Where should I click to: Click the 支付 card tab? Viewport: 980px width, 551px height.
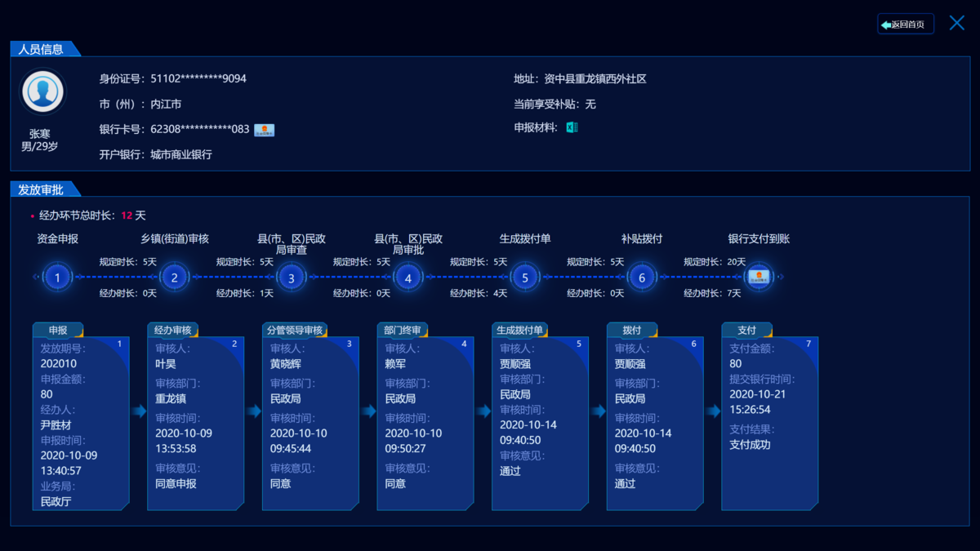click(746, 331)
